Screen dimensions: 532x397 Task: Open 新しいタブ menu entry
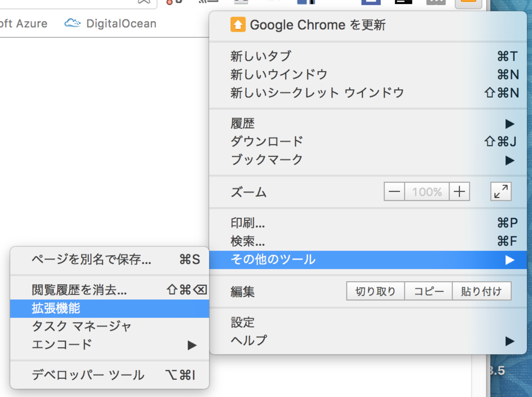tap(368, 56)
